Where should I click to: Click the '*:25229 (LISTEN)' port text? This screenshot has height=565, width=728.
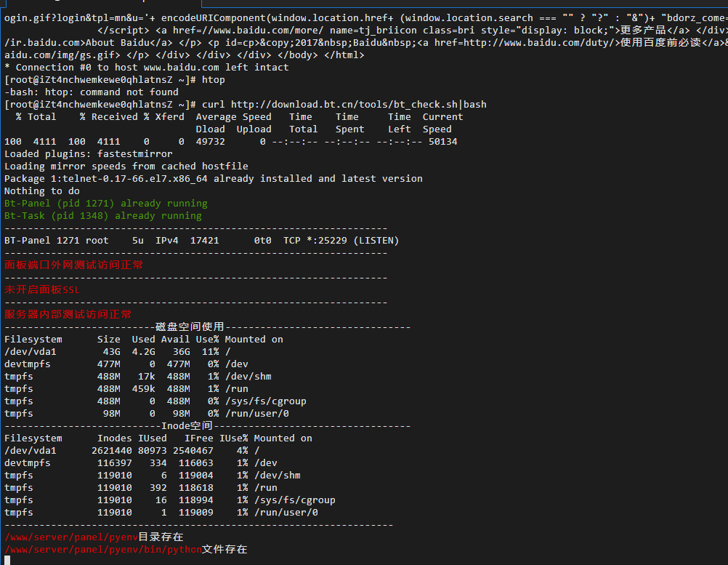coord(353,241)
